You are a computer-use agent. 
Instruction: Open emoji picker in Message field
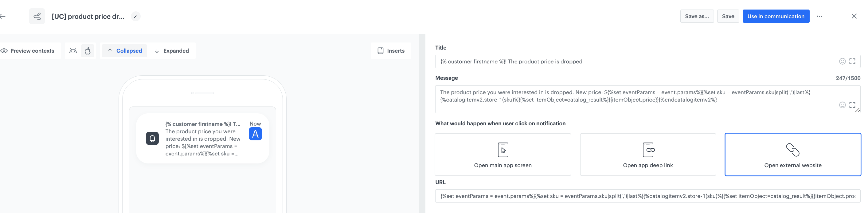point(842,105)
